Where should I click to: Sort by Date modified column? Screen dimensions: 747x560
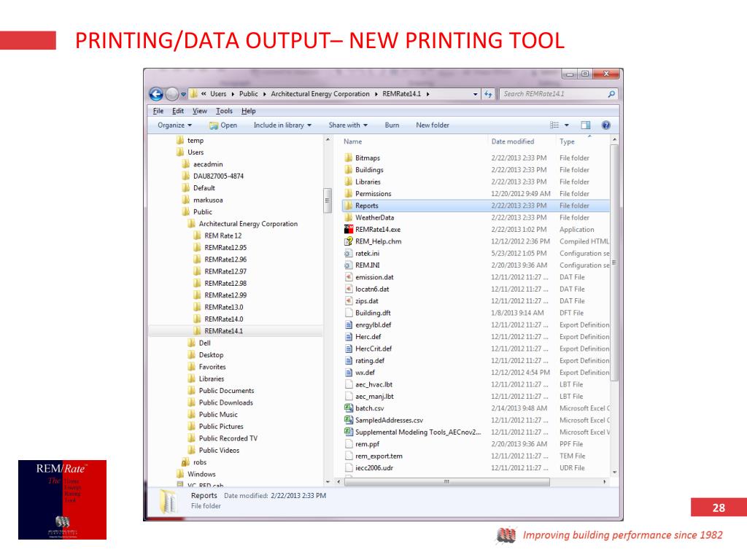coord(513,141)
